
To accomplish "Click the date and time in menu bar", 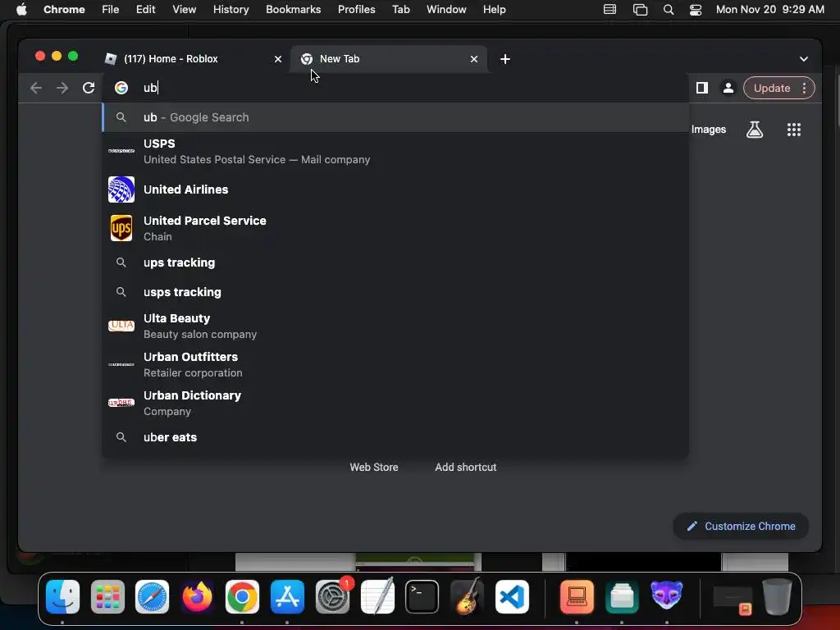I will [x=769, y=10].
